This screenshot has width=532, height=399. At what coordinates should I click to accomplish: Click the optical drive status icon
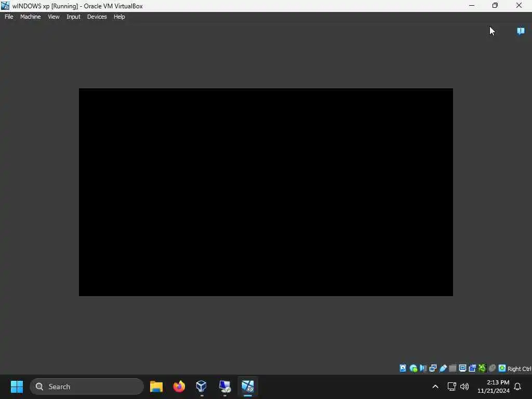(413, 368)
